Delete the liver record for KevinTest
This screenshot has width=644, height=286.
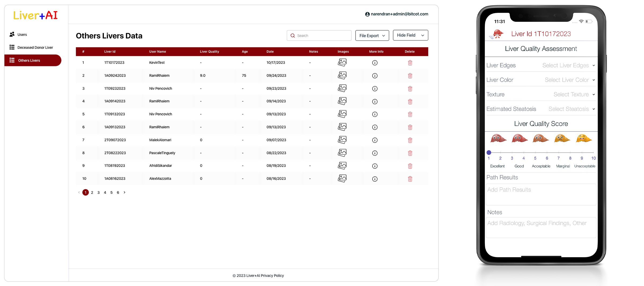(410, 63)
